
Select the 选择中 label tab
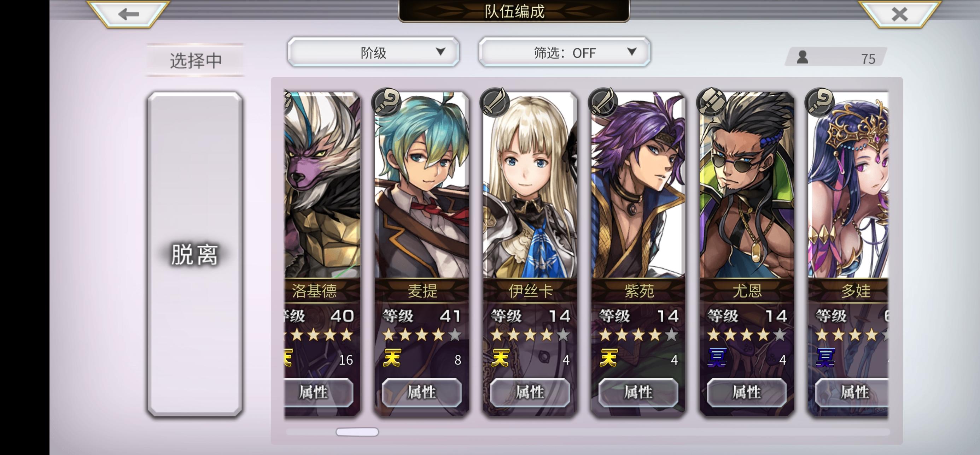[196, 60]
